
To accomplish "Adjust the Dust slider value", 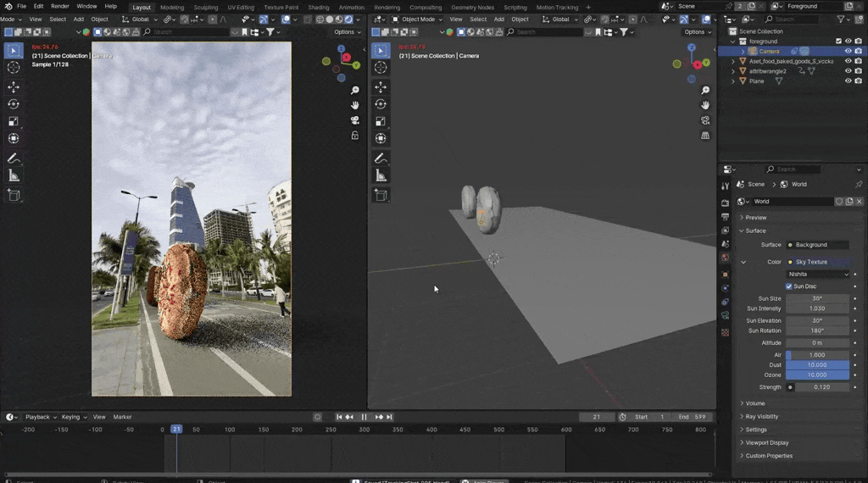I will [817, 365].
